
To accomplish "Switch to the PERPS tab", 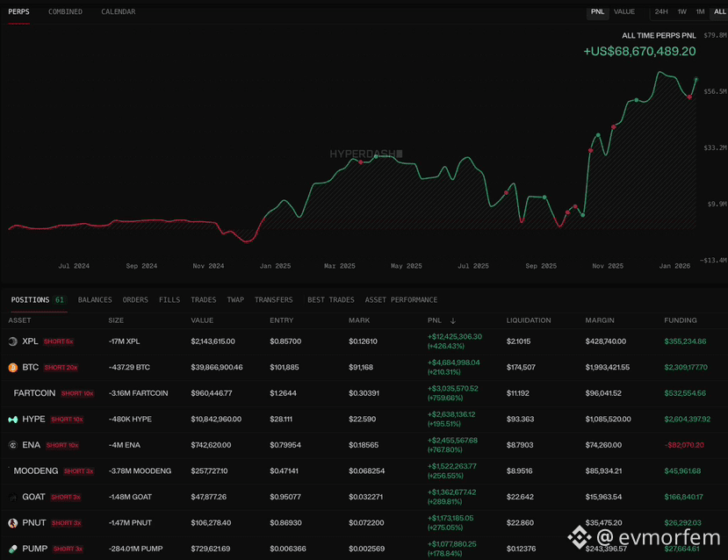I will [x=18, y=11].
